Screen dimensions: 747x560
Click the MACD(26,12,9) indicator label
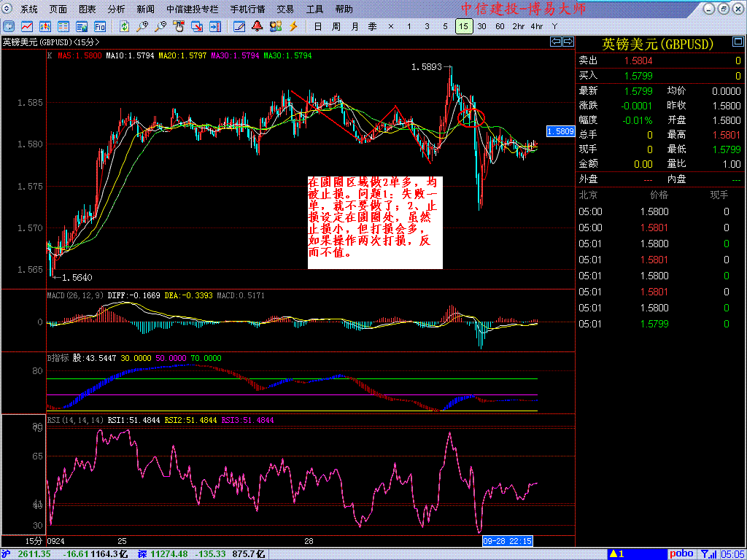(x=75, y=296)
